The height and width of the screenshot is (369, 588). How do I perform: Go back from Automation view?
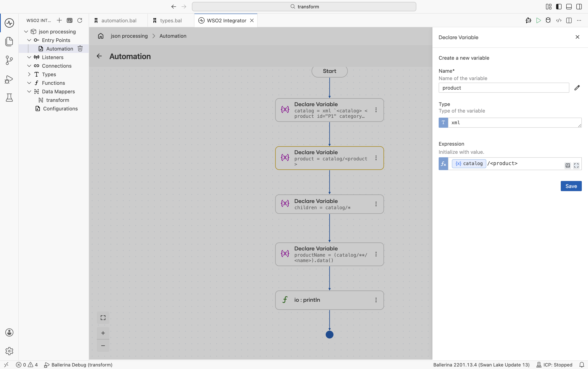[99, 56]
